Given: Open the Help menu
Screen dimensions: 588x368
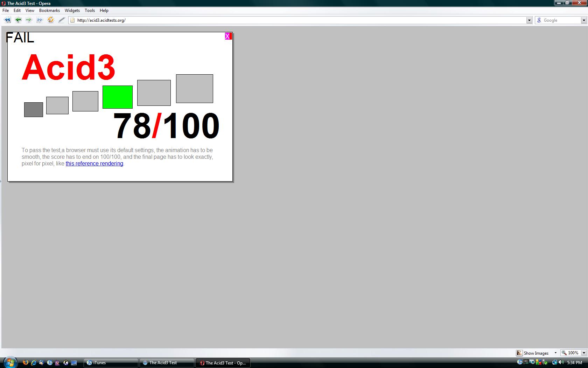Looking at the screenshot, I should (104, 11).
